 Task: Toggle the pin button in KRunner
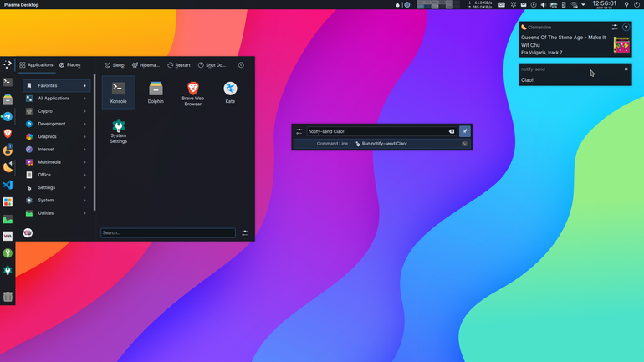[x=464, y=131]
